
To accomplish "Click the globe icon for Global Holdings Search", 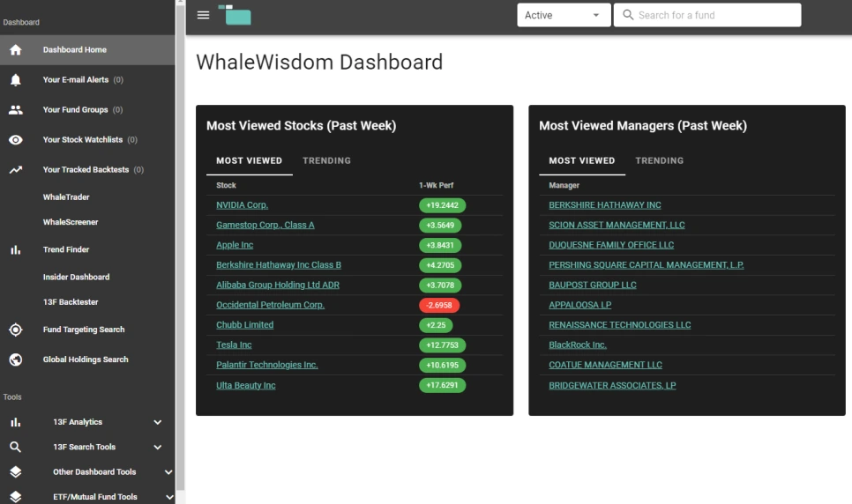I will tap(16, 359).
